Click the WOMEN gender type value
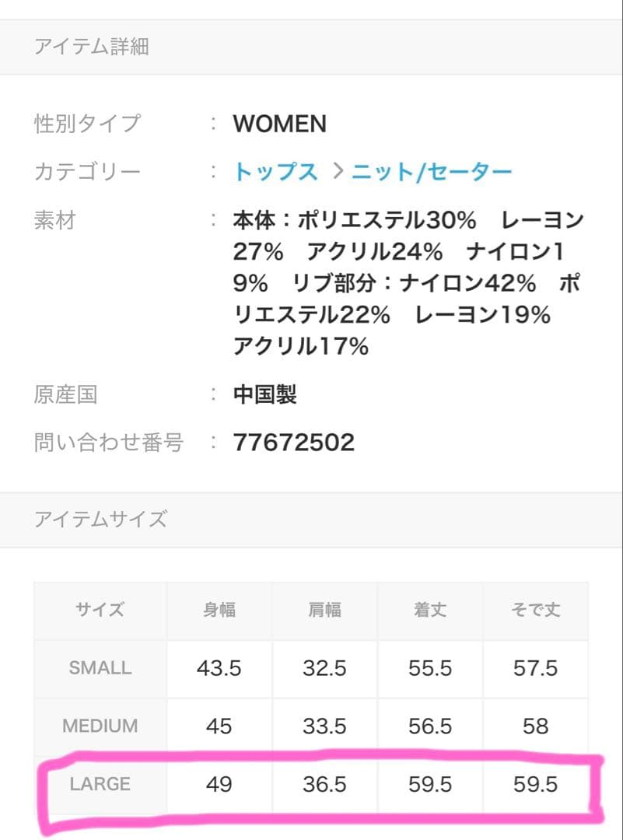Viewport: 623px width, 840px height. pyautogui.click(x=278, y=124)
